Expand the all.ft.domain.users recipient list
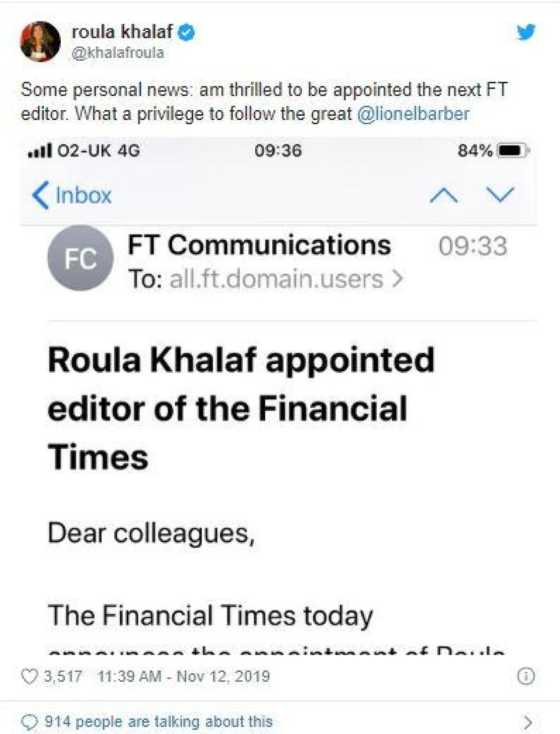This screenshot has height=734, width=560. [286, 279]
